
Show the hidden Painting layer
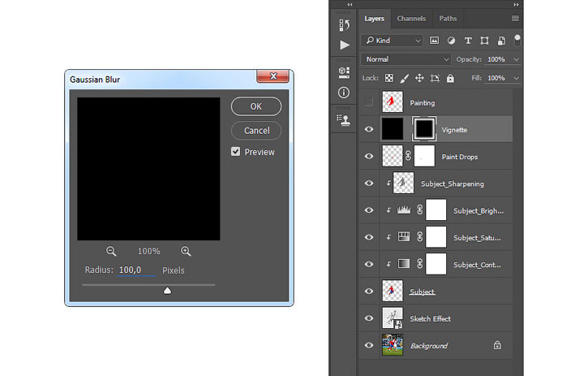(369, 102)
